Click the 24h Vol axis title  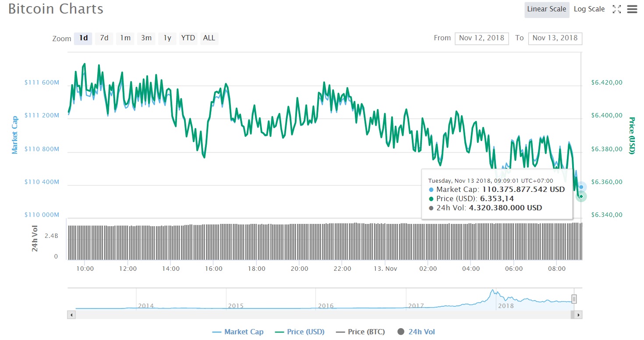pyautogui.click(x=35, y=239)
